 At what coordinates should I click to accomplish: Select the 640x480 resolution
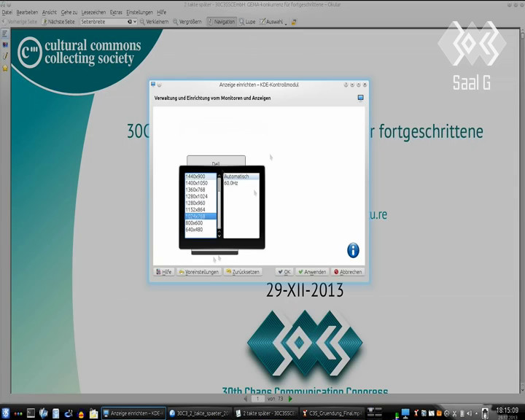coord(201,230)
